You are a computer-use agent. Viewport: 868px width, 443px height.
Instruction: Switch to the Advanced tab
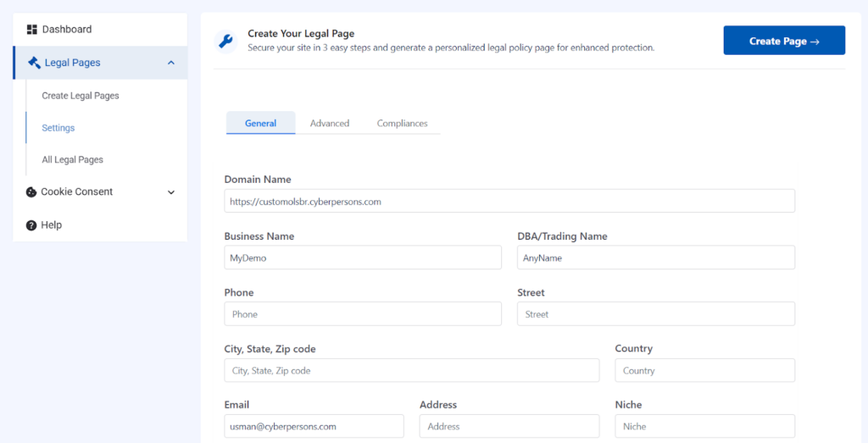tap(329, 123)
